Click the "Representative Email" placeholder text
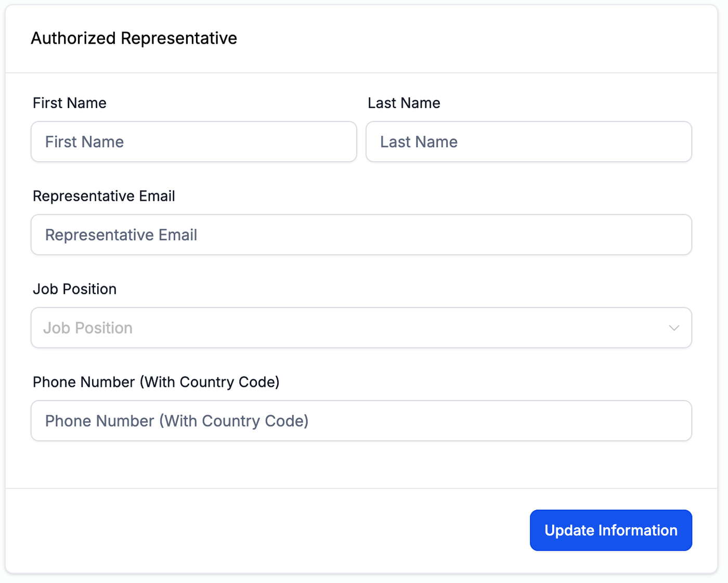Screen dimensions: 728x583 (121, 235)
